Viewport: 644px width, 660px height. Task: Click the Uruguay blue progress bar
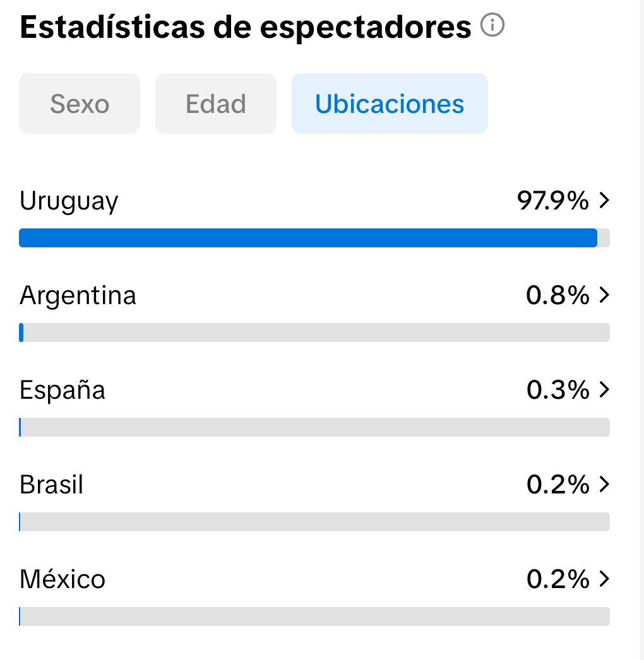308,238
